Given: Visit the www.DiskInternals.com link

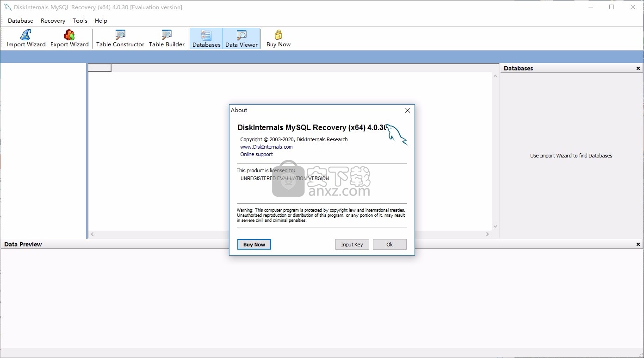Looking at the screenshot, I should coord(266,147).
